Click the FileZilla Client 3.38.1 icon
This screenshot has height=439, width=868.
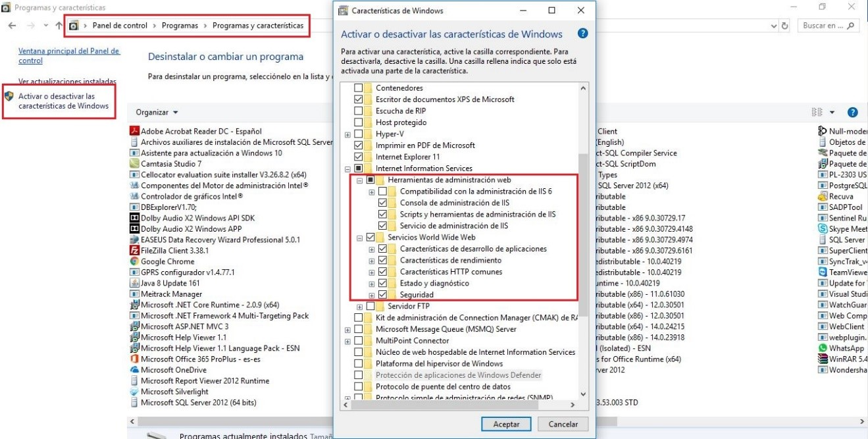click(x=135, y=250)
